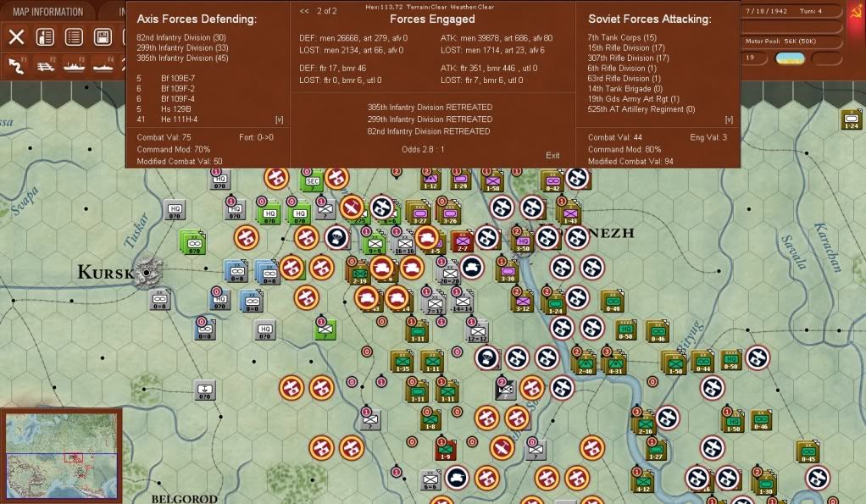Open the list report icon in the toolbar
The width and height of the screenshot is (866, 504).
coord(74,37)
